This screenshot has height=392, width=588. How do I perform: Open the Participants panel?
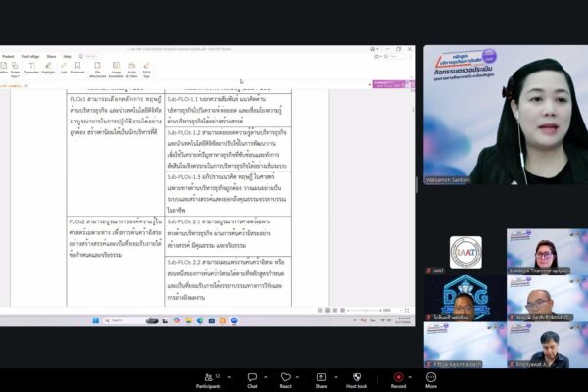click(x=208, y=380)
